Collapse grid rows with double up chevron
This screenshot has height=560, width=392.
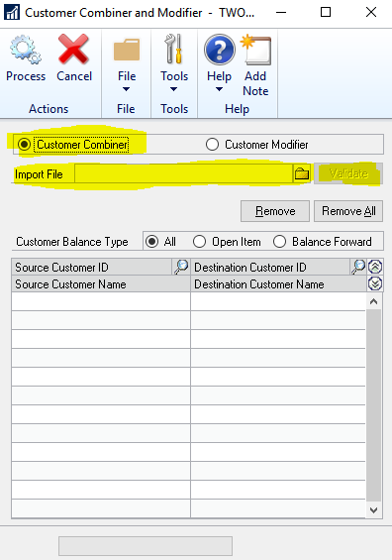375,267
